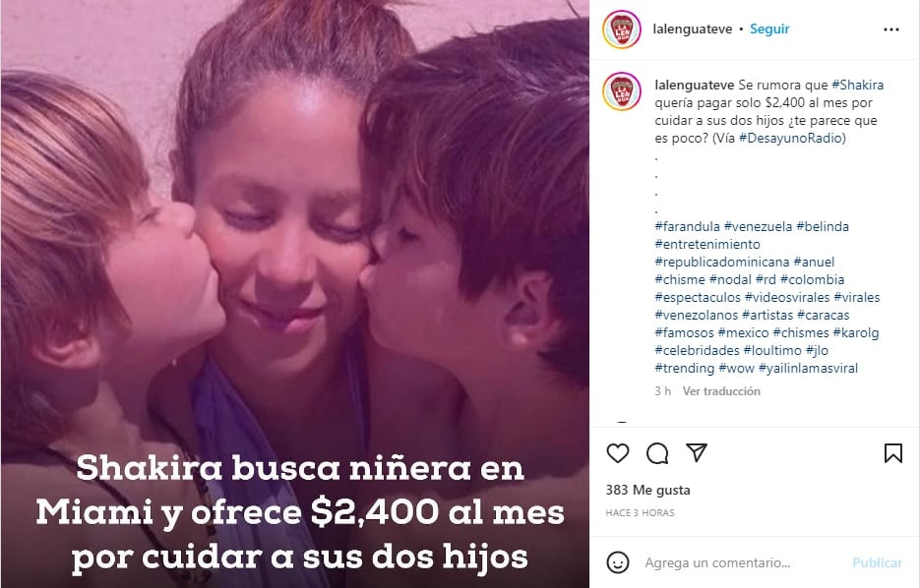Open the emoji picker smiley icon
920x588 pixels.
[x=617, y=562]
